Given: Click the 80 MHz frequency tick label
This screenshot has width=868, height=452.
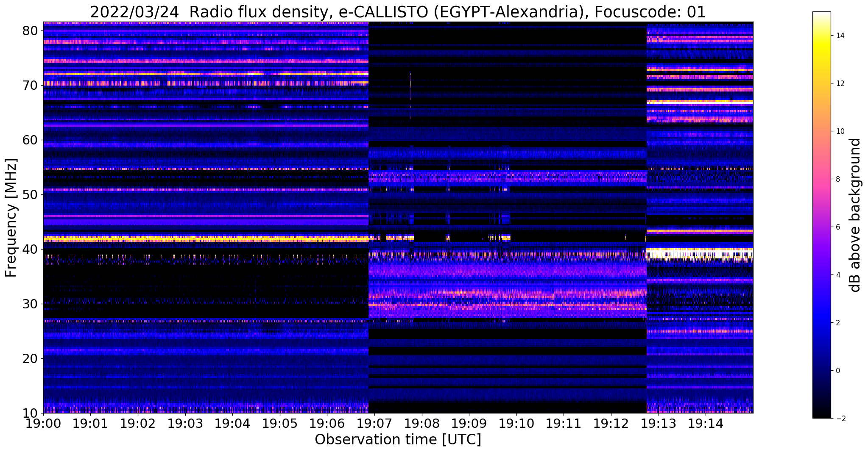Looking at the screenshot, I should (31, 31).
